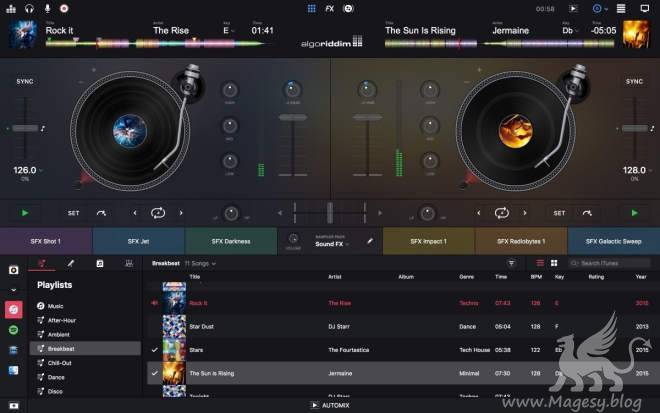Double loop length on left deck
The height and width of the screenshot is (413, 660).
coord(181,213)
